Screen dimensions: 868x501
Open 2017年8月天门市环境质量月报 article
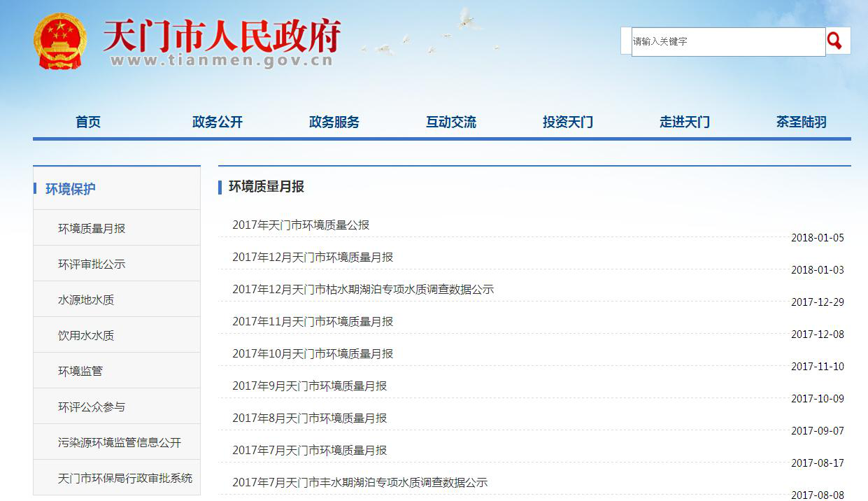click(x=310, y=418)
